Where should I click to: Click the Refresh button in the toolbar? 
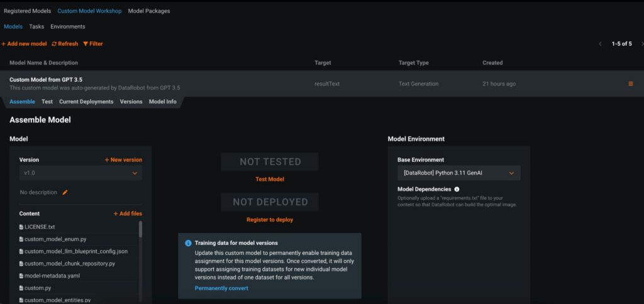point(65,44)
